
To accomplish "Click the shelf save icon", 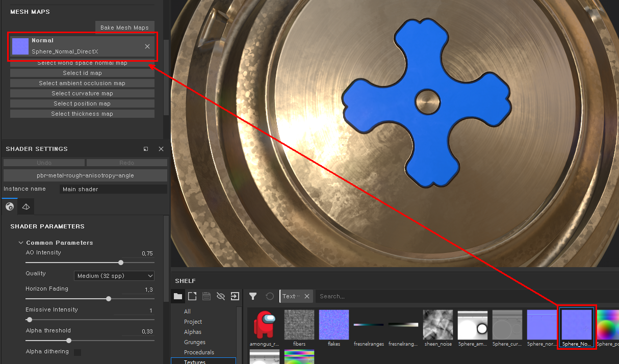I will click(206, 296).
